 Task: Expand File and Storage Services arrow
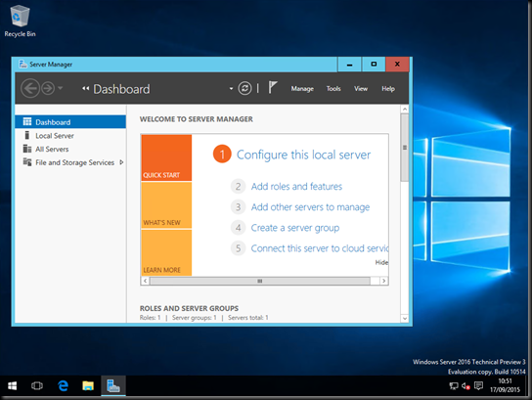pyautogui.click(x=121, y=162)
